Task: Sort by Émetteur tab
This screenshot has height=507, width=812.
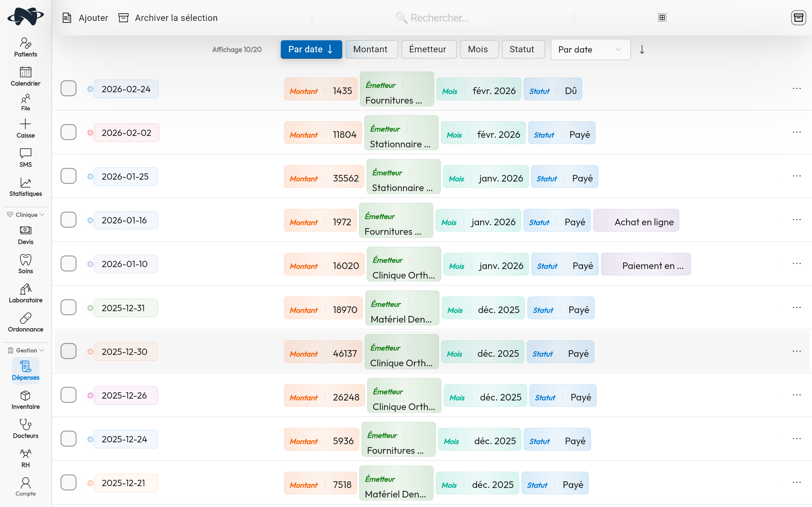Action: [x=429, y=50]
